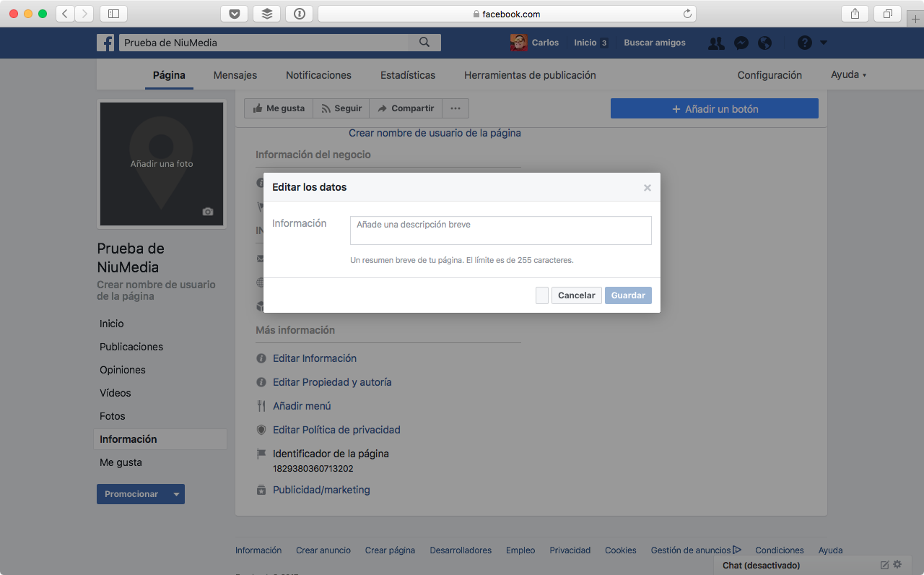Open the Chat (desactivado) bar
924x575 pixels.
[x=761, y=566]
